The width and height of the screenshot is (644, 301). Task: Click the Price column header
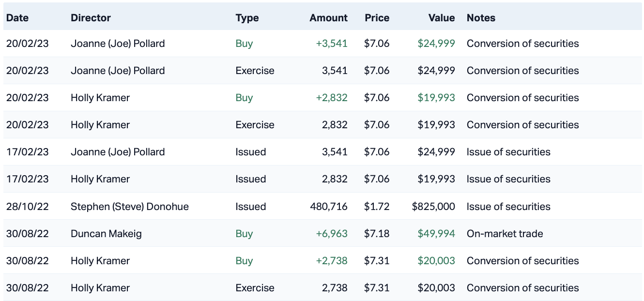coord(377,18)
